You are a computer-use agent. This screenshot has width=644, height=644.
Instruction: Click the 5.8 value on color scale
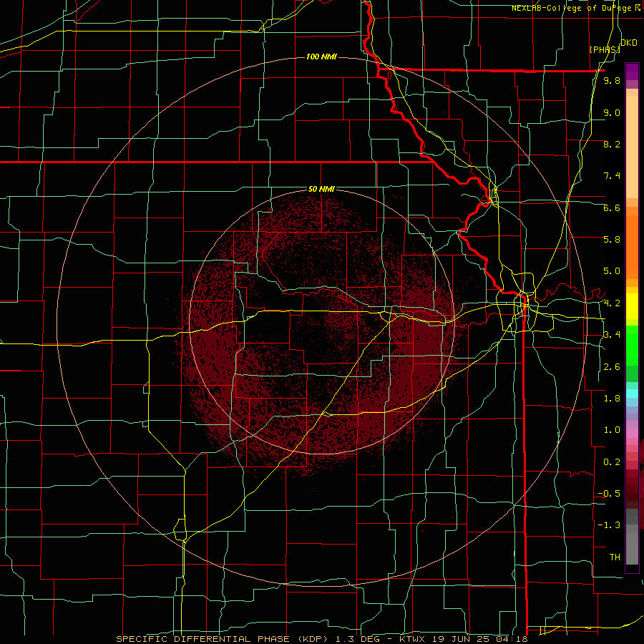[612, 239]
